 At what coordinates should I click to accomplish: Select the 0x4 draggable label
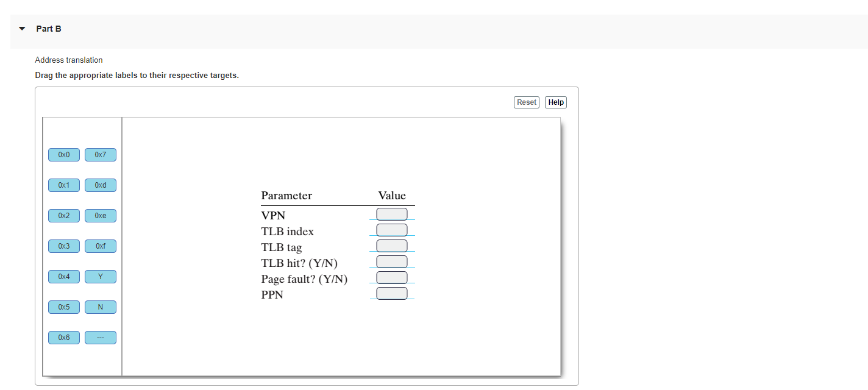(63, 276)
